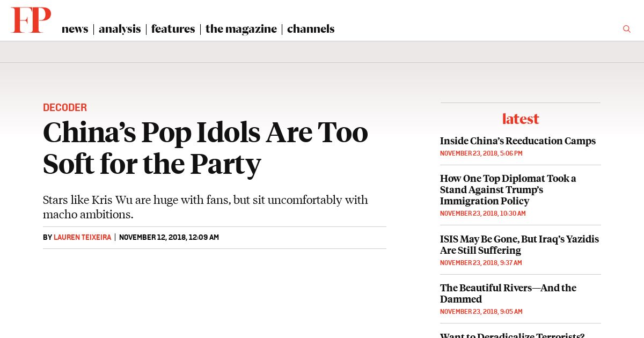Click the Kris Wu article subtitle

206,207
